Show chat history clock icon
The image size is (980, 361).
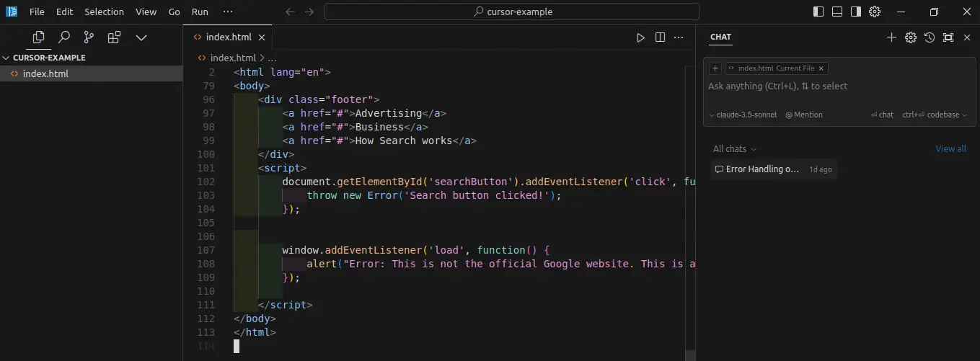click(x=930, y=37)
